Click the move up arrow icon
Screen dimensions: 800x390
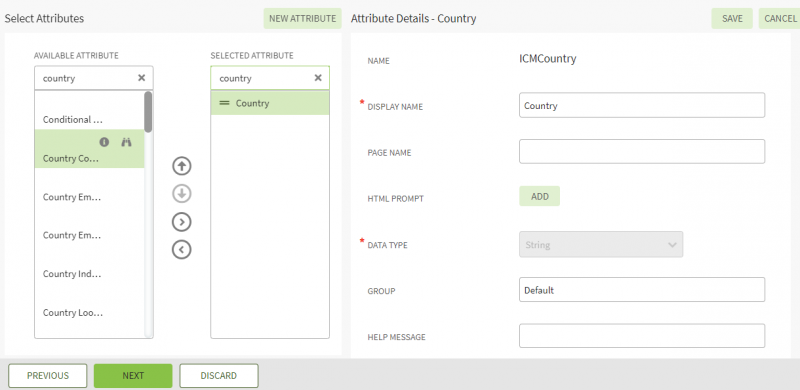182,166
